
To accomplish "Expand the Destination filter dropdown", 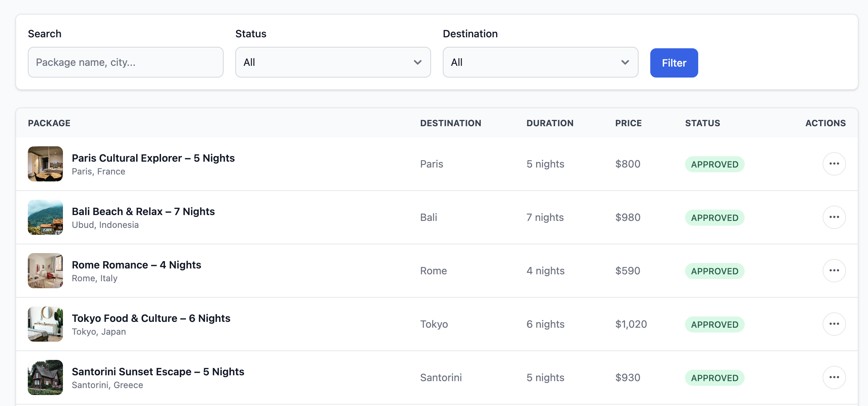I will (x=540, y=62).
